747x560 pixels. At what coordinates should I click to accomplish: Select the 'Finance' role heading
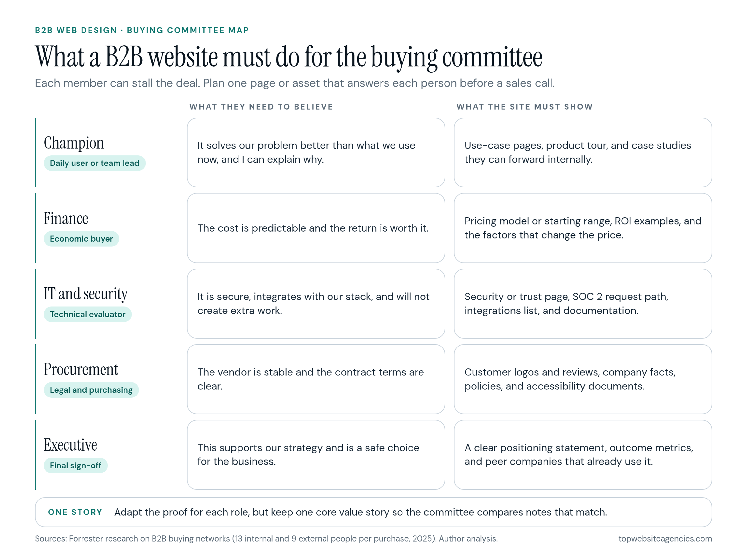click(x=66, y=219)
